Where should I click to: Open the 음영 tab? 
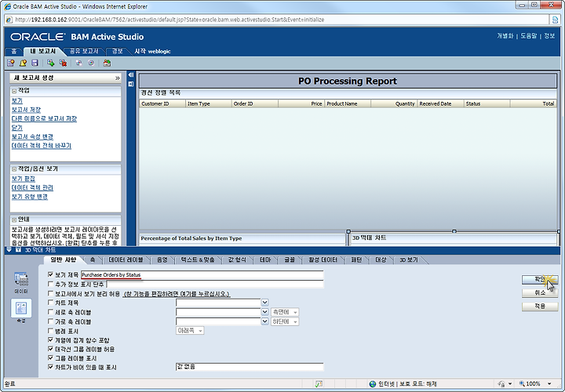162,260
